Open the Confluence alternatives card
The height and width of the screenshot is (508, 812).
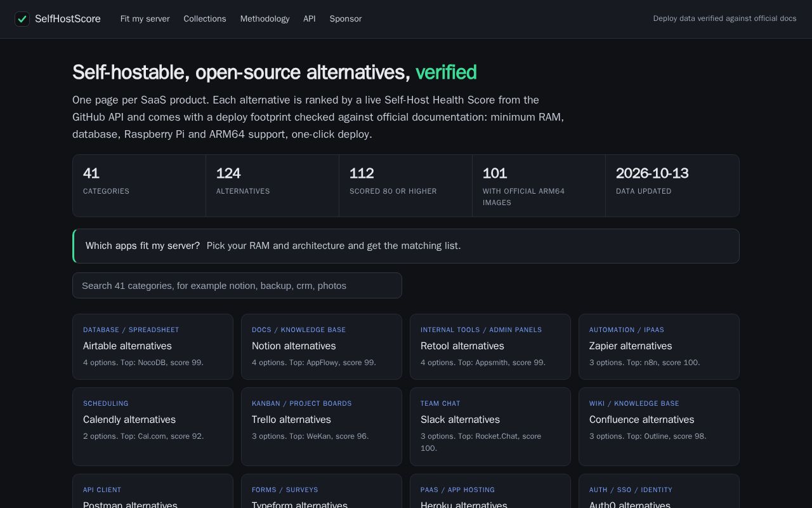point(659,427)
